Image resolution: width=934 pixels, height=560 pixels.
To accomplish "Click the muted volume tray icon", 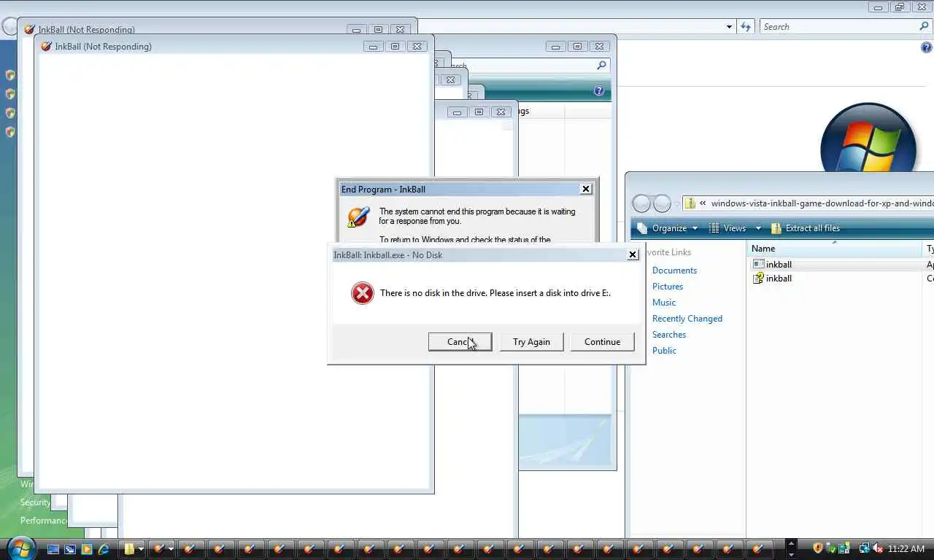I will [877, 549].
